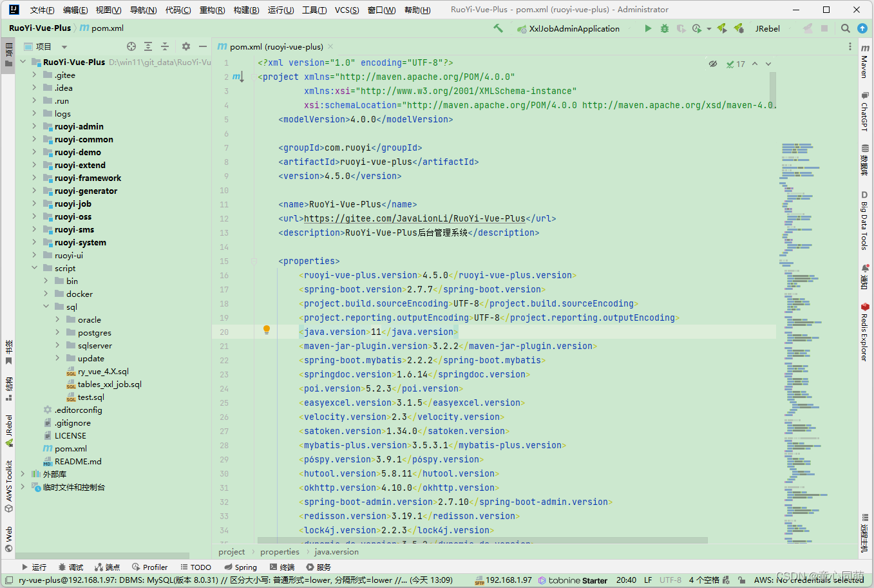Screen dimensions: 874x588
Task: Expand the ruoyi-admin module folder
Action: (x=35, y=126)
